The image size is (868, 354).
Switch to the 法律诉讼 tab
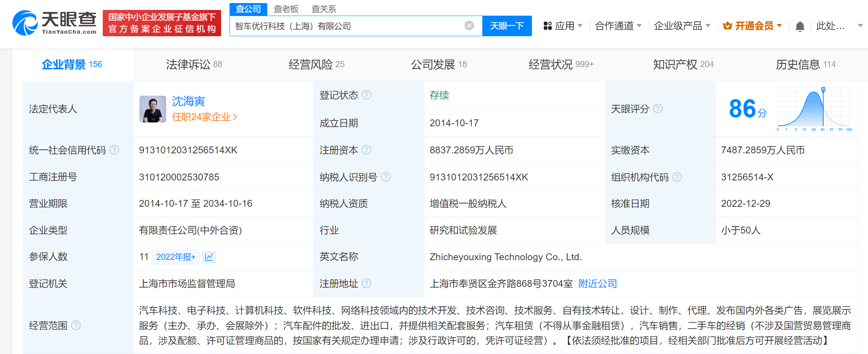194,64
